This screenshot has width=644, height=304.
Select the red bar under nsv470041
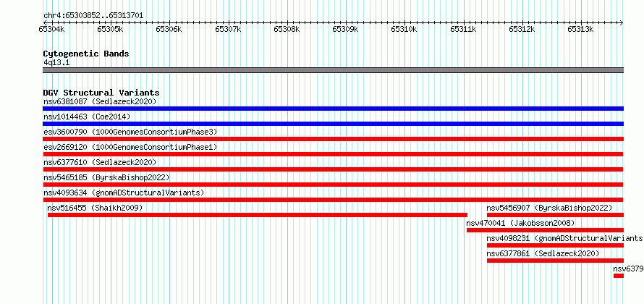(546, 230)
